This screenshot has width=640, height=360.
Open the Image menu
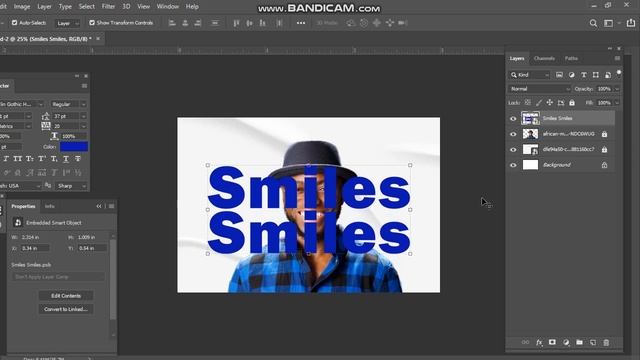(x=22, y=7)
